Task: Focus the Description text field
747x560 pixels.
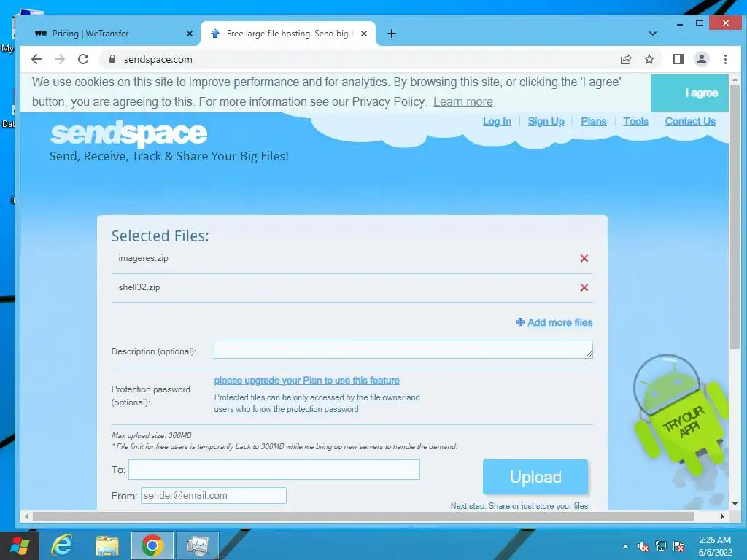Action: coord(403,349)
